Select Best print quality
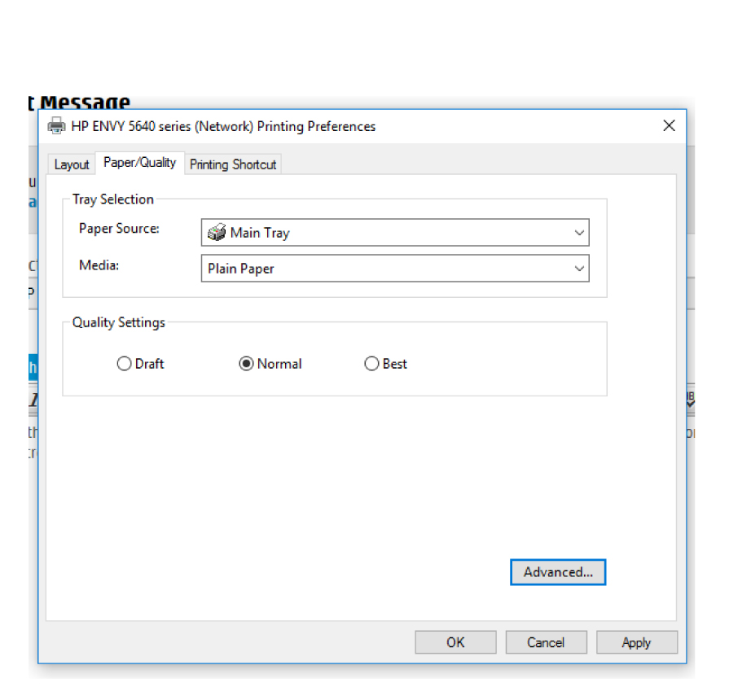 coord(371,364)
